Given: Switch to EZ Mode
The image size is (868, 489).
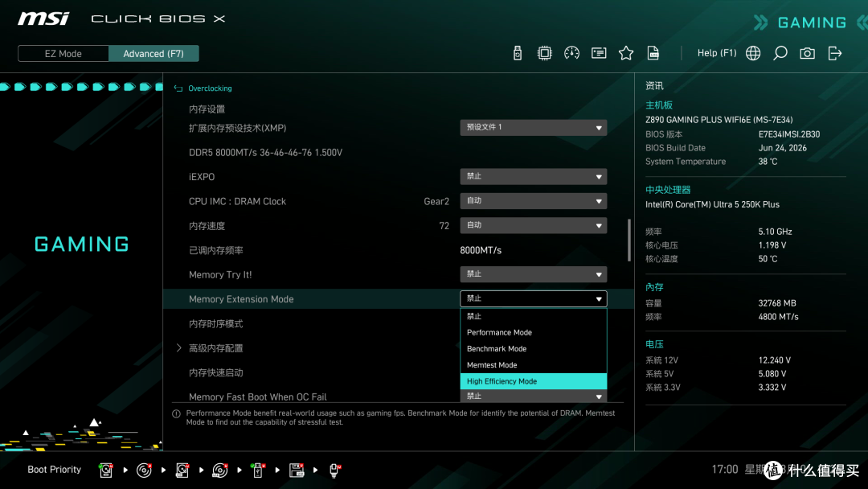Looking at the screenshot, I should click(63, 54).
